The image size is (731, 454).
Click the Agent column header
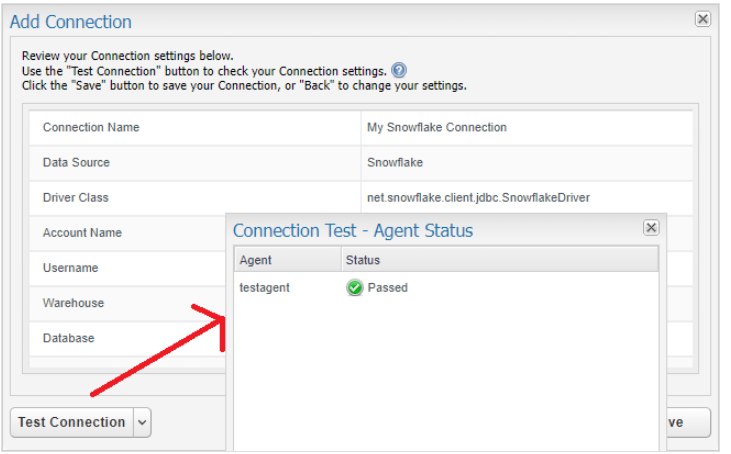coord(288,260)
